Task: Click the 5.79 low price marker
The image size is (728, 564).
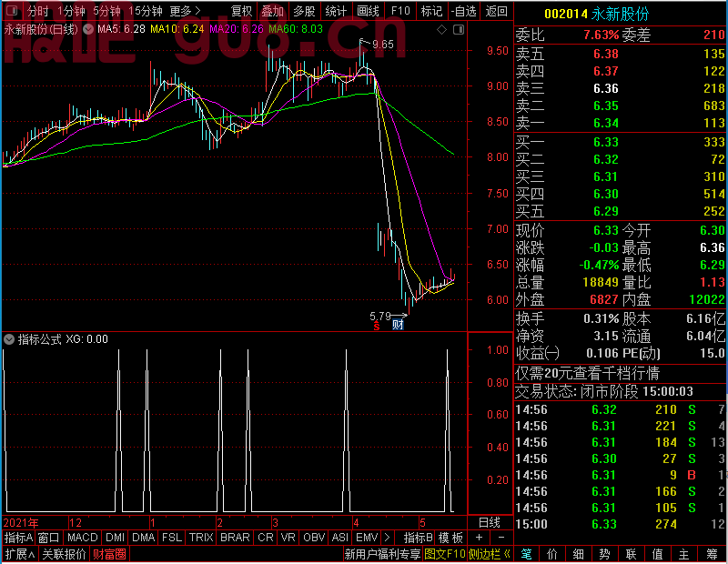Action: coord(379,317)
